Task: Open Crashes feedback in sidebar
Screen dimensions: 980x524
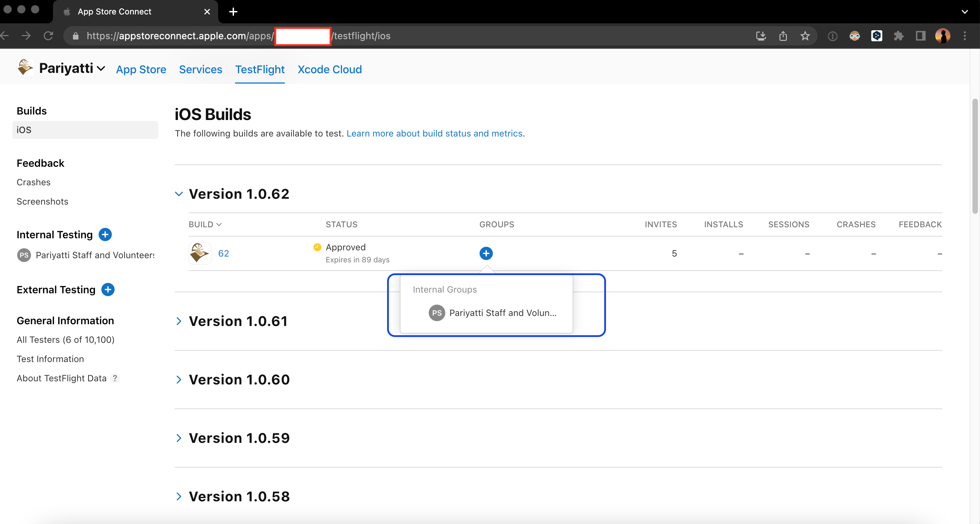Action: [x=33, y=183]
